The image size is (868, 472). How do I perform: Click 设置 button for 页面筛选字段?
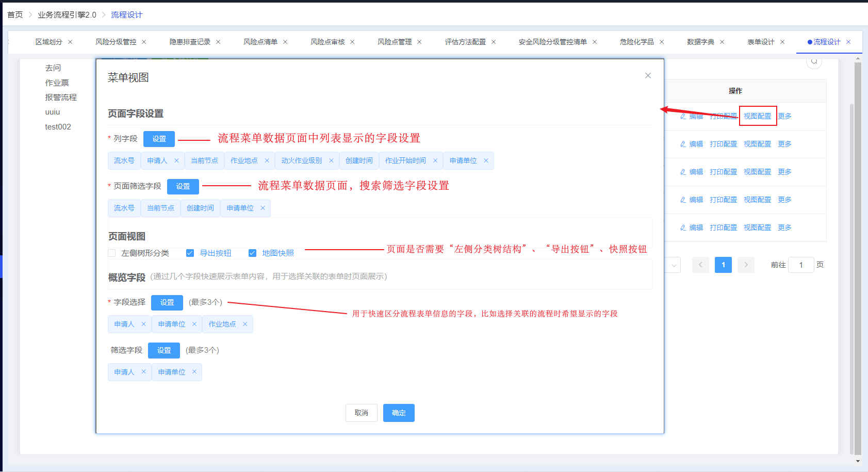tap(183, 186)
